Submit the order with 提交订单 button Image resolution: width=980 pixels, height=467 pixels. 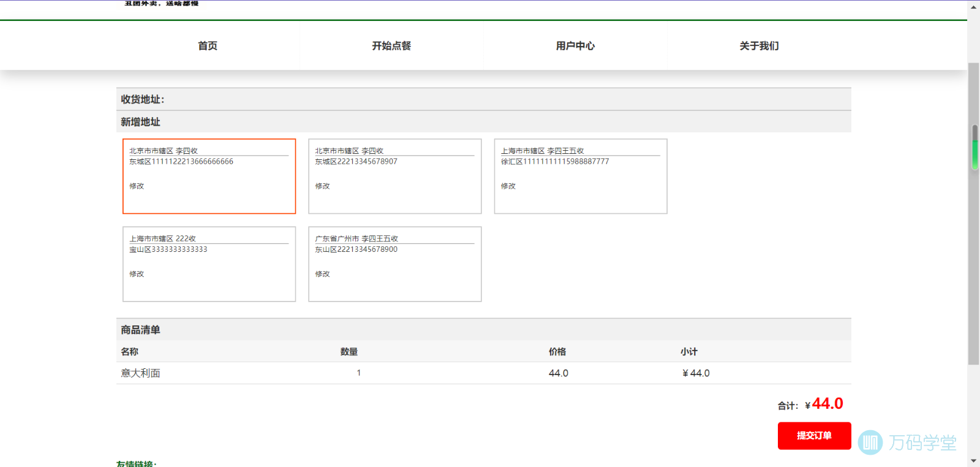814,436
